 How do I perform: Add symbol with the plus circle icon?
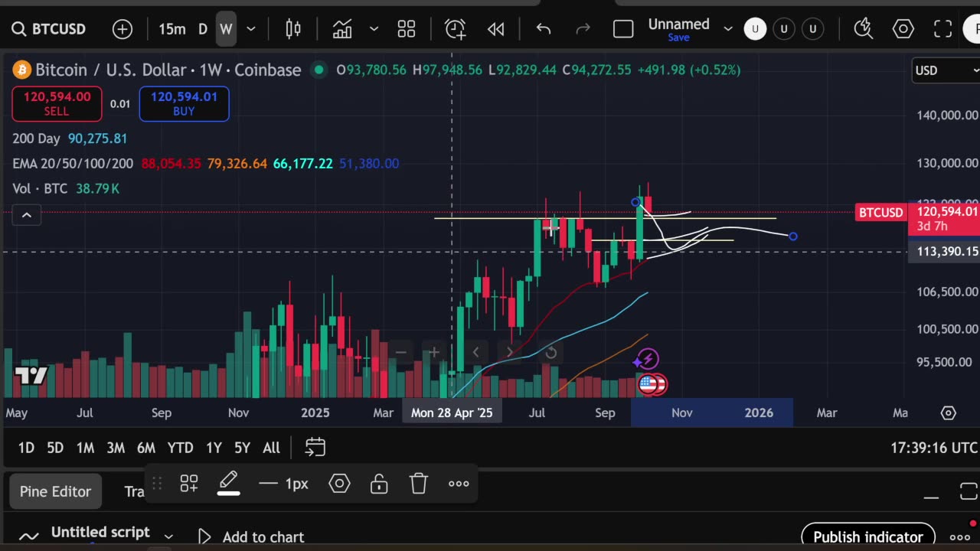pyautogui.click(x=122, y=29)
